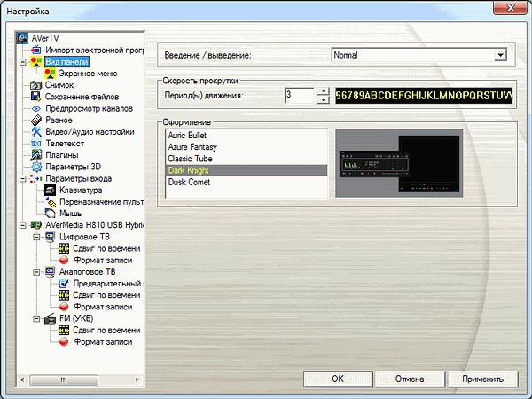
Task: Select the Dusk Comet skin
Action: coord(246,182)
